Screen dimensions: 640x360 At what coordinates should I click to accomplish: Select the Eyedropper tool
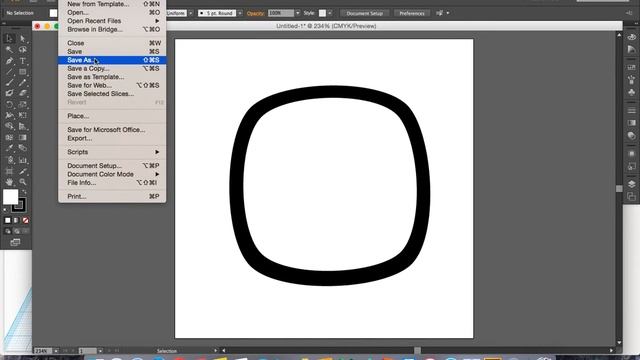click(9, 149)
